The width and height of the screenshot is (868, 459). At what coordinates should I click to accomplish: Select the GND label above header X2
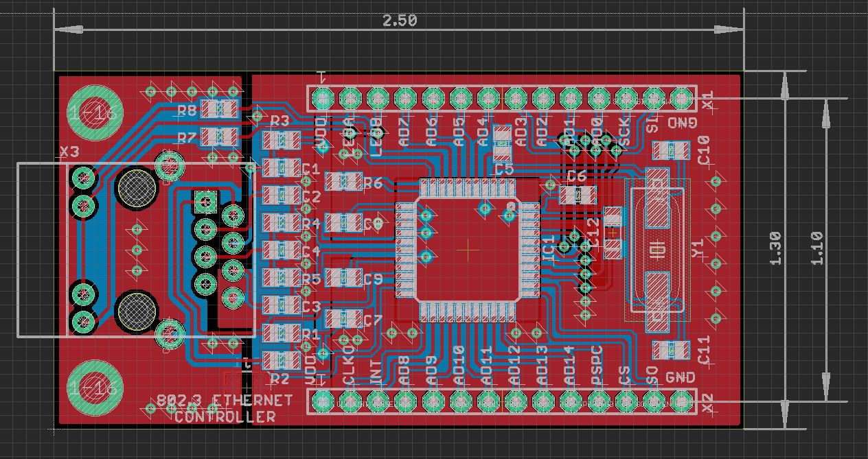[680, 377]
